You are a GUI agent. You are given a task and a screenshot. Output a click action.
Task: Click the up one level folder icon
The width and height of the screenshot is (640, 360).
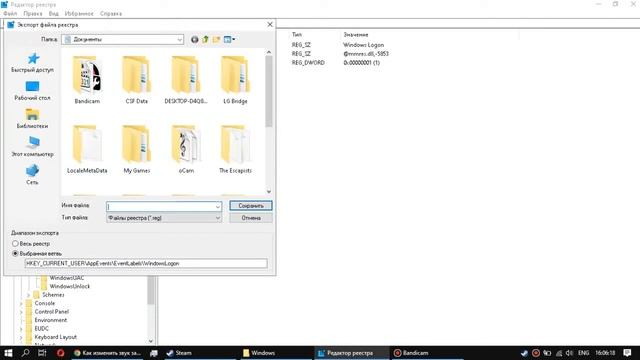[x=205, y=40]
